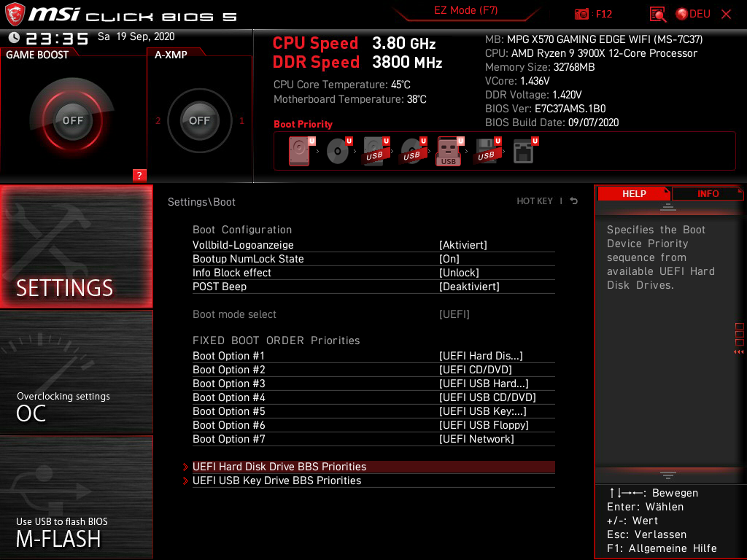The width and height of the screenshot is (747, 560).
Task: Change Boot Option #1 value
Action: [x=481, y=356]
